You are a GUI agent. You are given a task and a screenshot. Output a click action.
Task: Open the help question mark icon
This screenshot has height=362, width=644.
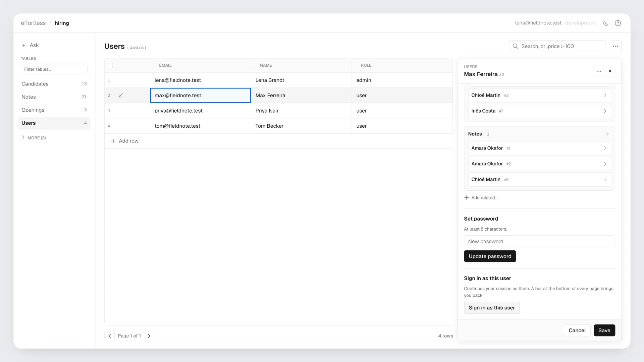tap(618, 23)
